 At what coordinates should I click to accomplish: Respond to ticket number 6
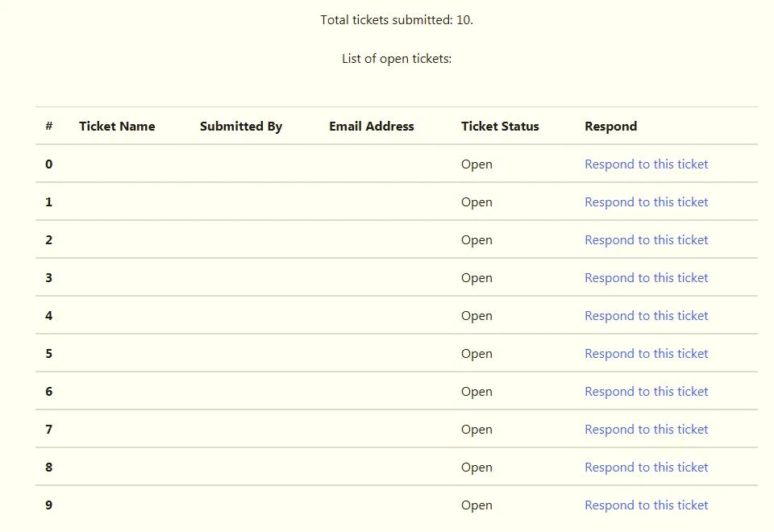pos(646,392)
